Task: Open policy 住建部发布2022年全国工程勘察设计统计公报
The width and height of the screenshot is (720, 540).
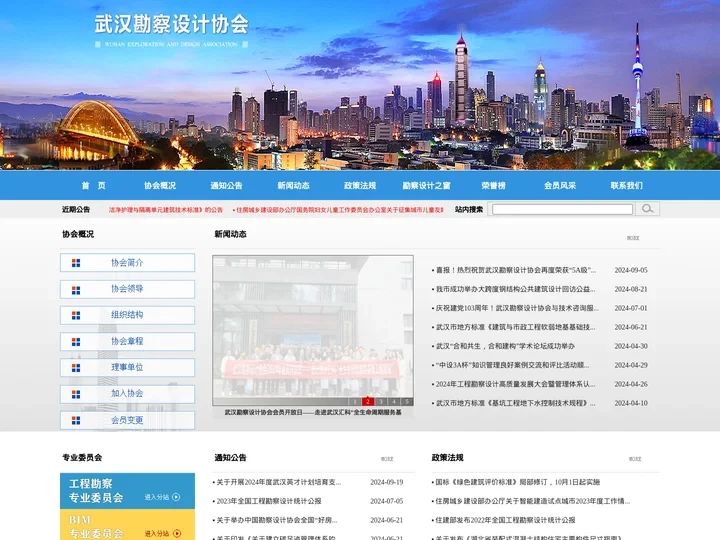Action: pos(505,520)
